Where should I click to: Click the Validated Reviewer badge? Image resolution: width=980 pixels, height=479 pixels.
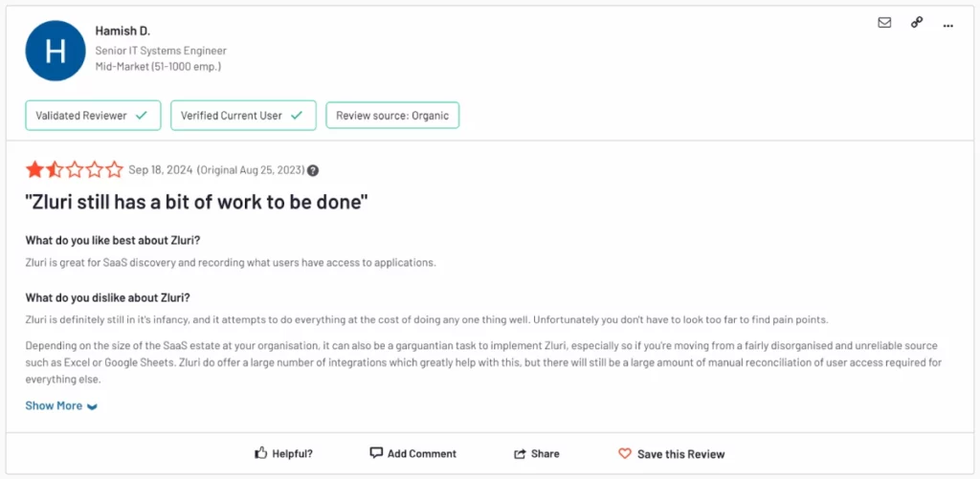coord(93,116)
